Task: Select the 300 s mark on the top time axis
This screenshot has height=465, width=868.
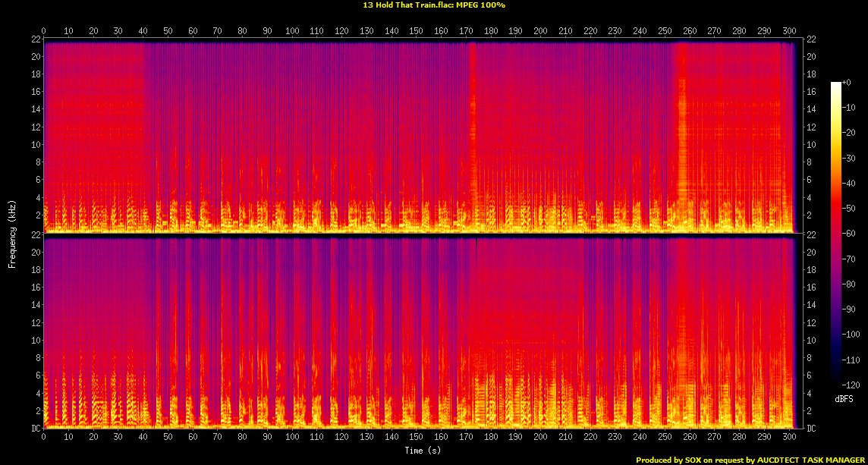Action: pos(788,32)
